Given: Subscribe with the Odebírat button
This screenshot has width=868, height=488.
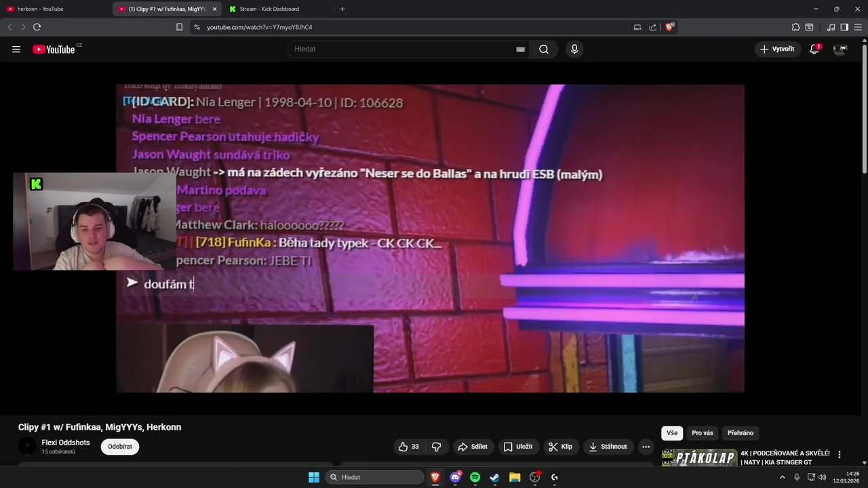Looking at the screenshot, I should pyautogui.click(x=120, y=447).
